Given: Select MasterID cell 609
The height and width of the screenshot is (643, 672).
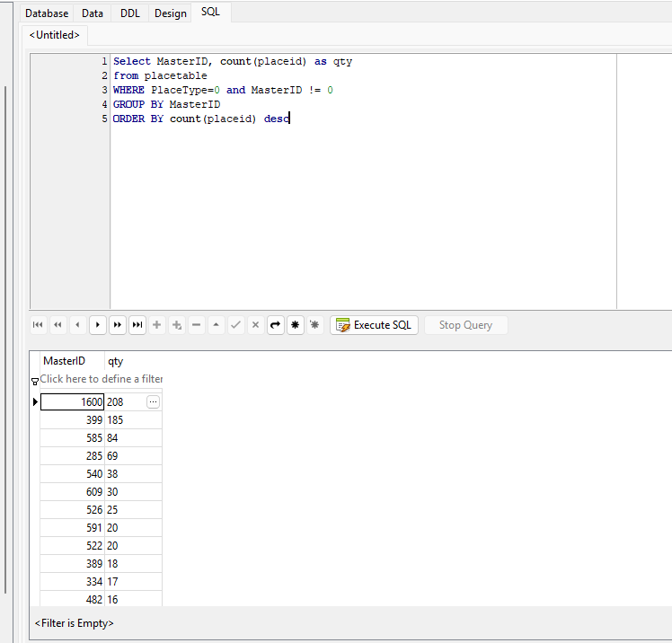Looking at the screenshot, I should pyautogui.click(x=72, y=492).
